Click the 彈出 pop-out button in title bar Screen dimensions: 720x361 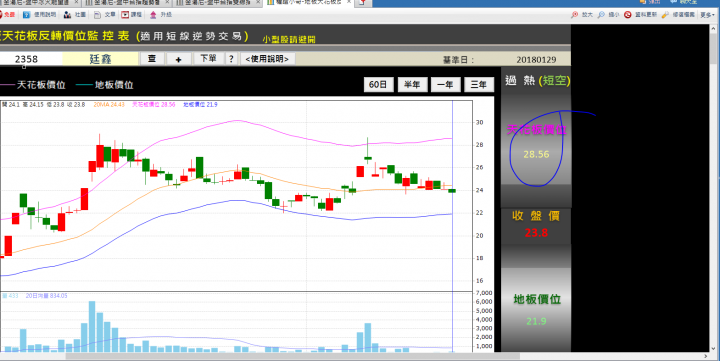(650, 2)
